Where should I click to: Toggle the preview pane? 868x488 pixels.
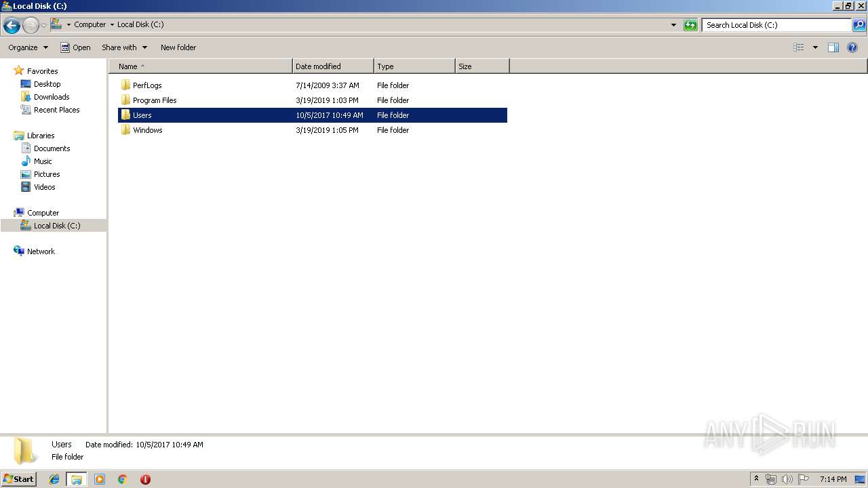tap(833, 47)
